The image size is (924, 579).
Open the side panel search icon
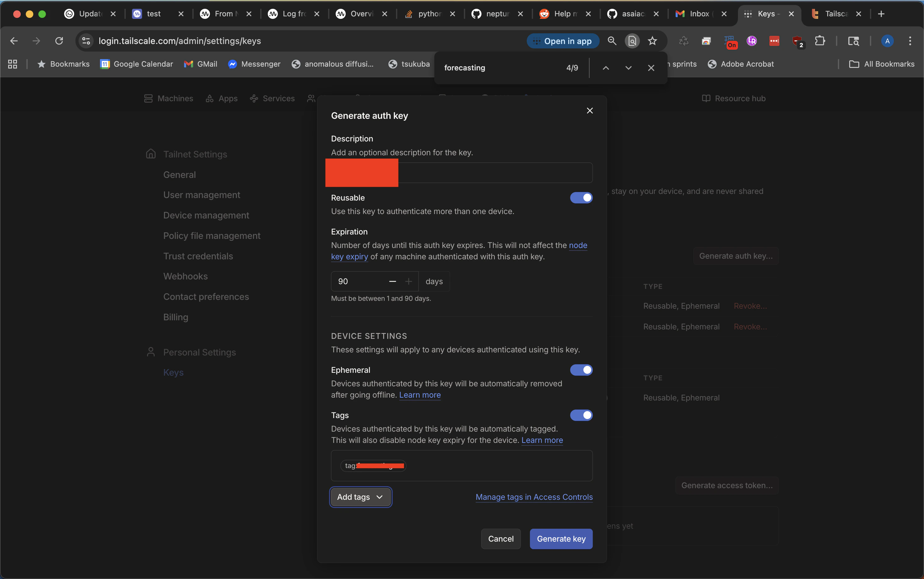(x=853, y=41)
